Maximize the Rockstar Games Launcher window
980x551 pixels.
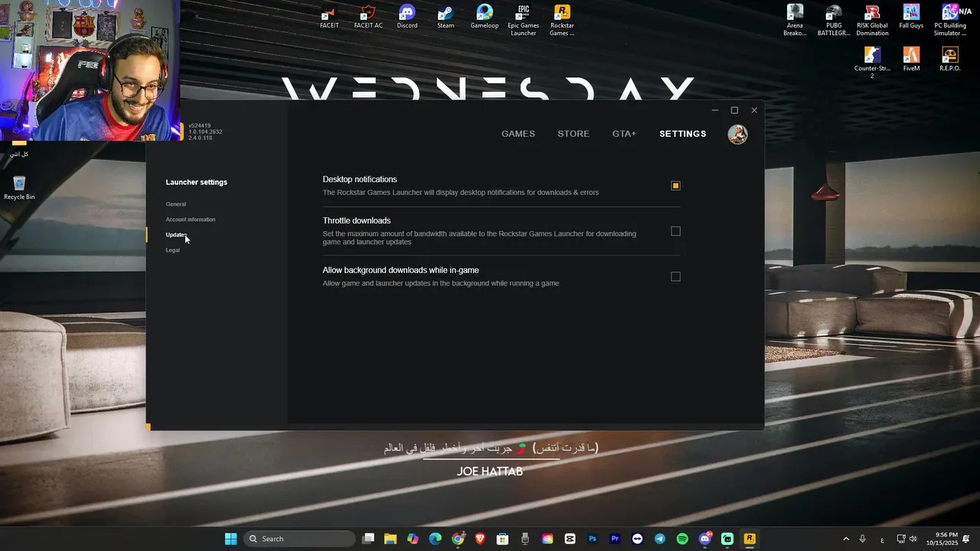coord(734,110)
